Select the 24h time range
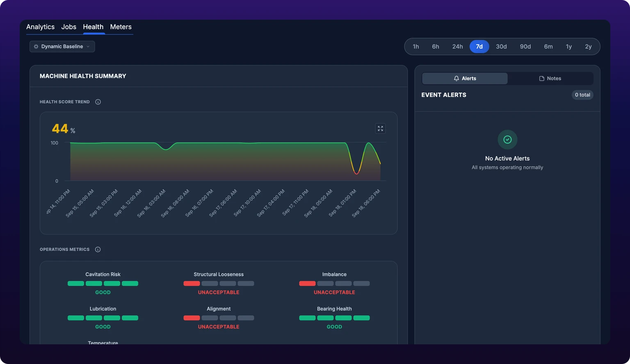This screenshot has height=364, width=630. point(458,46)
